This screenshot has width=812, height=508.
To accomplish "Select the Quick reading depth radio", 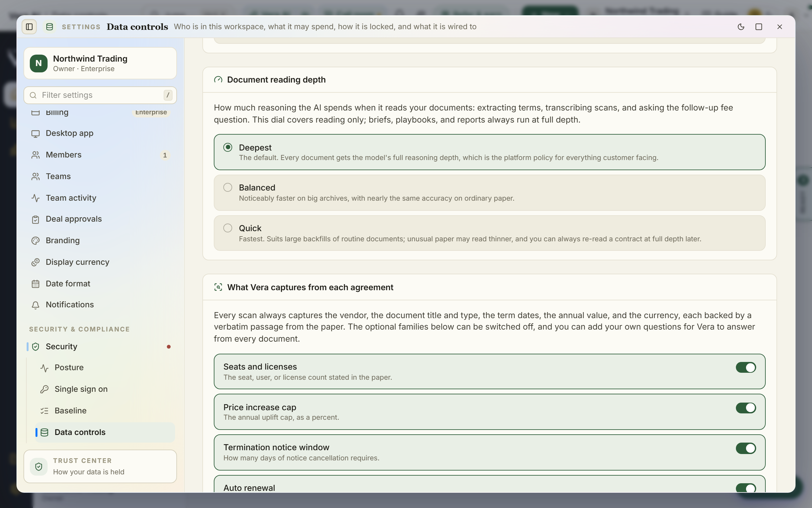I will (x=228, y=228).
